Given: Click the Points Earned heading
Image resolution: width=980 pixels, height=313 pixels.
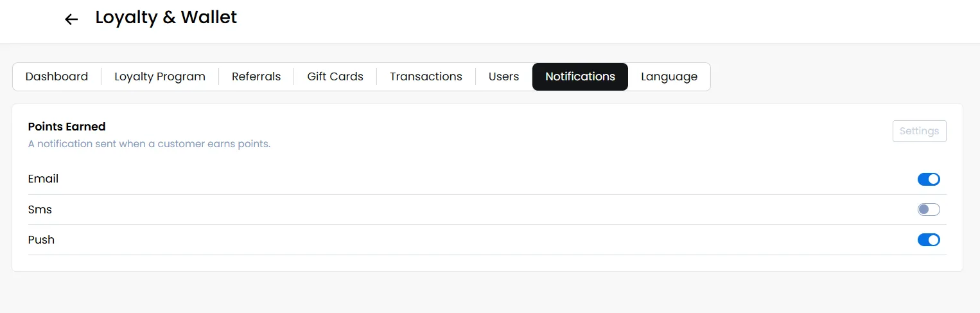Looking at the screenshot, I should point(67,127).
